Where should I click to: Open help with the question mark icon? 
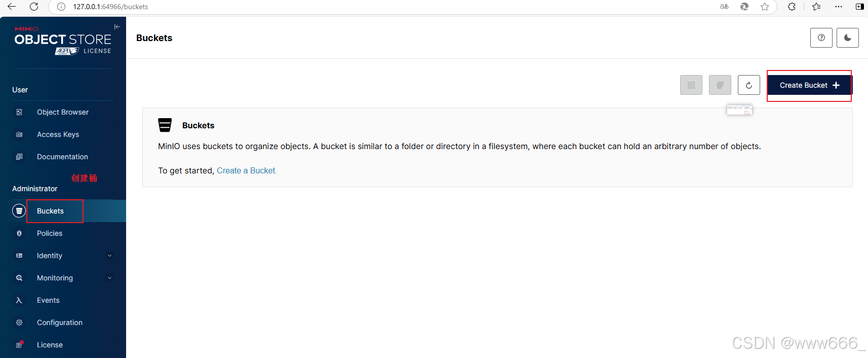821,38
